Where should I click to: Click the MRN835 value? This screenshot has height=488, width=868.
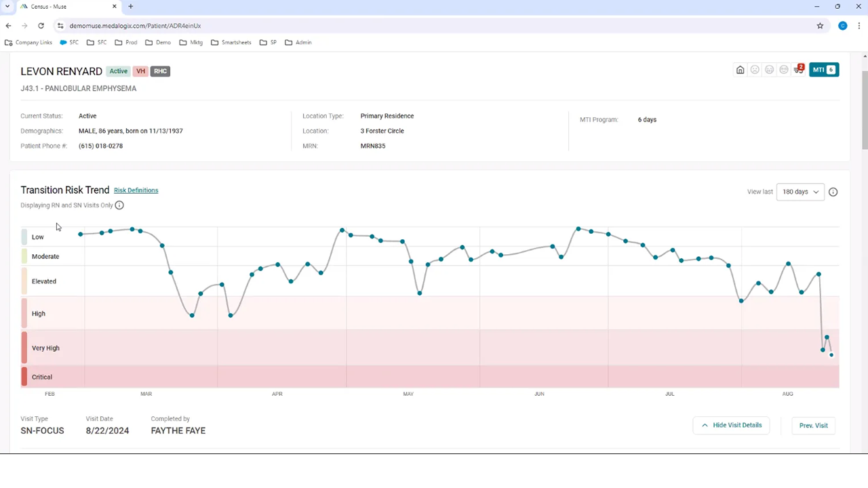[x=373, y=146]
